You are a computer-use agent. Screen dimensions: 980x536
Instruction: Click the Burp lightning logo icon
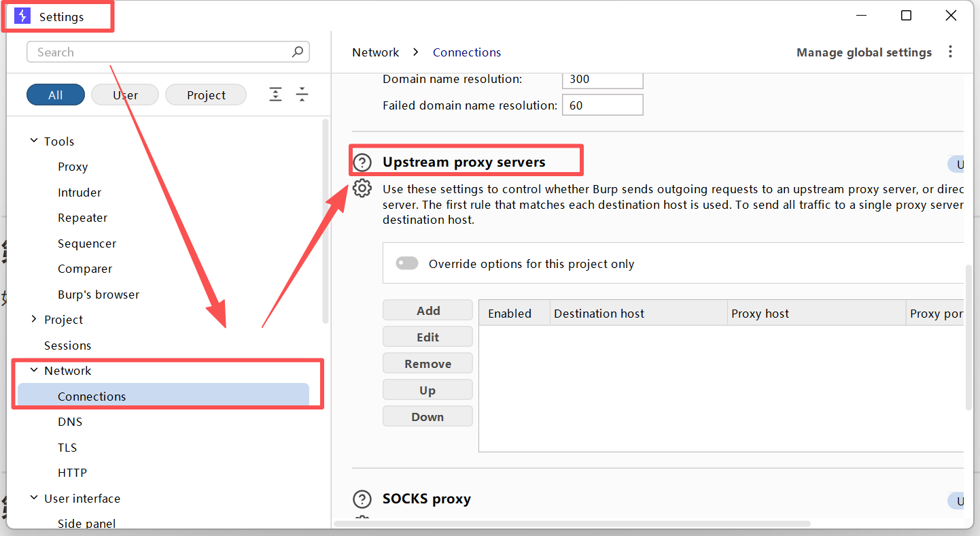[x=22, y=16]
